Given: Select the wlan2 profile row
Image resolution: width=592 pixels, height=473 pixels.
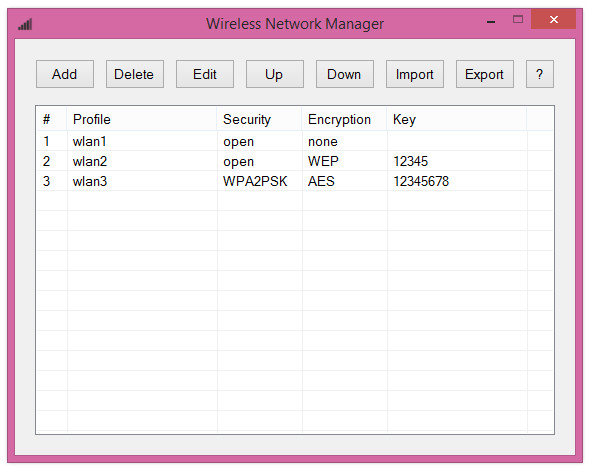Looking at the screenshot, I should [x=294, y=161].
